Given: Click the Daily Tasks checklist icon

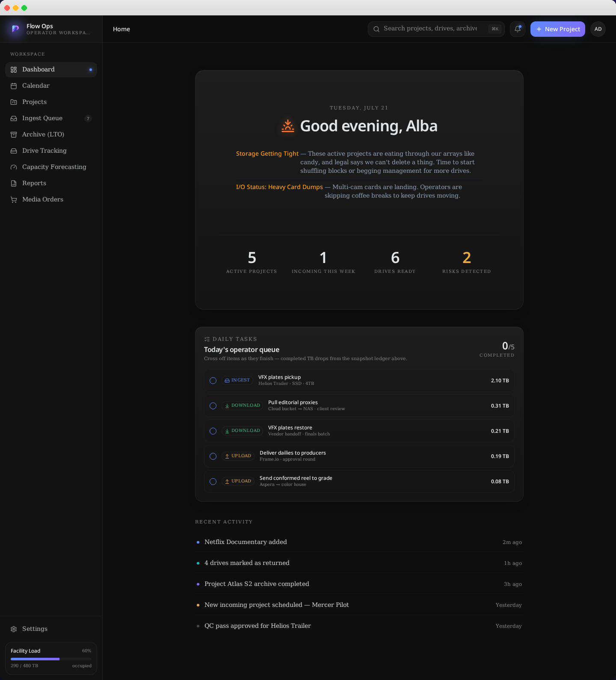Looking at the screenshot, I should (207, 339).
